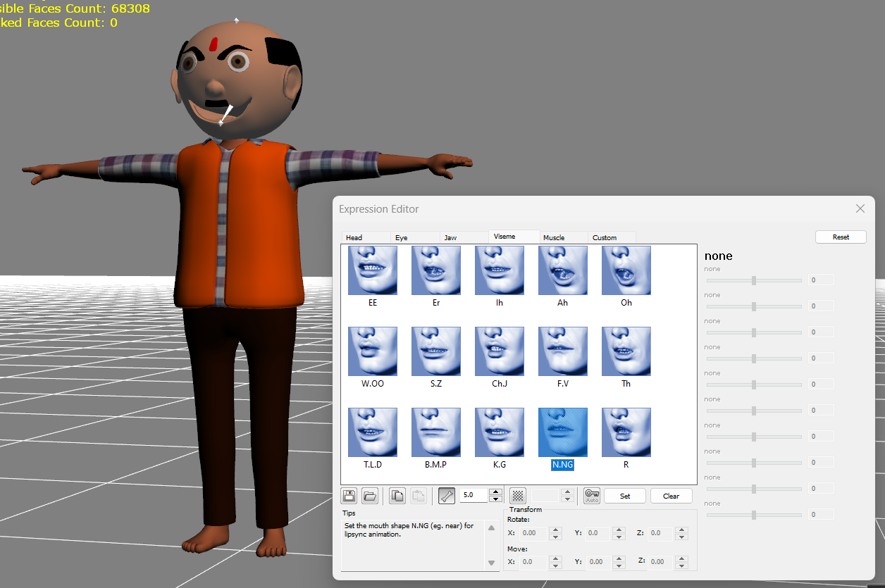Toggle the Auto key icon
Viewport: 885px width, 588px height.
(592, 496)
